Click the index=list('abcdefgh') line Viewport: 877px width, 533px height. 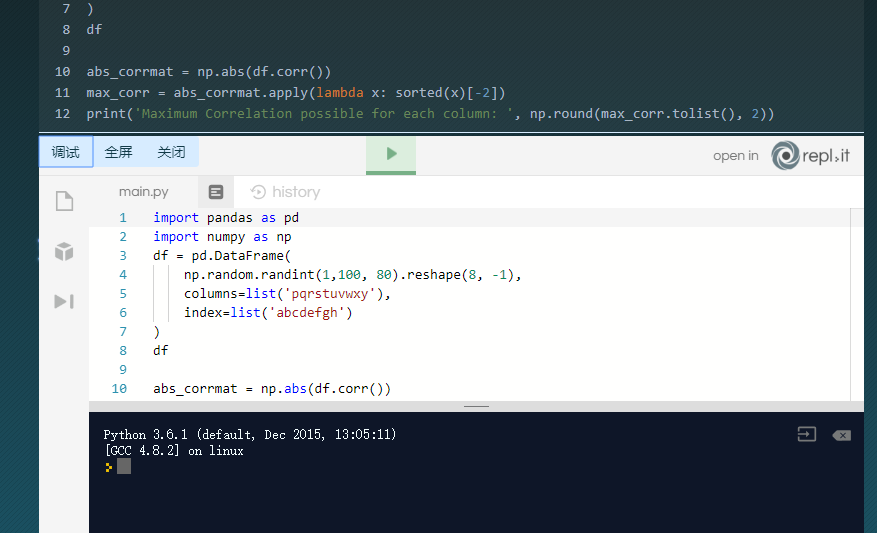268,313
